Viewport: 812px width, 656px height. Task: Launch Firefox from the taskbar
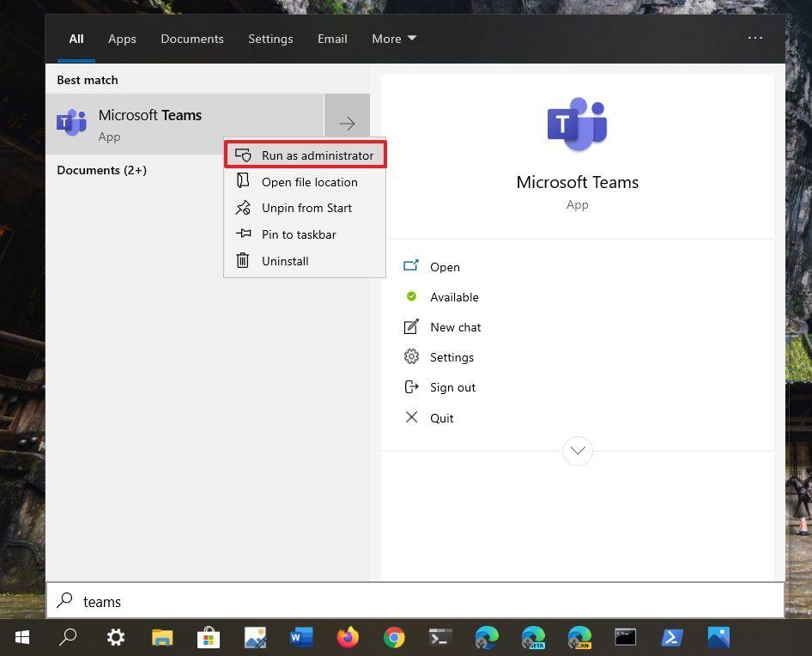(348, 637)
